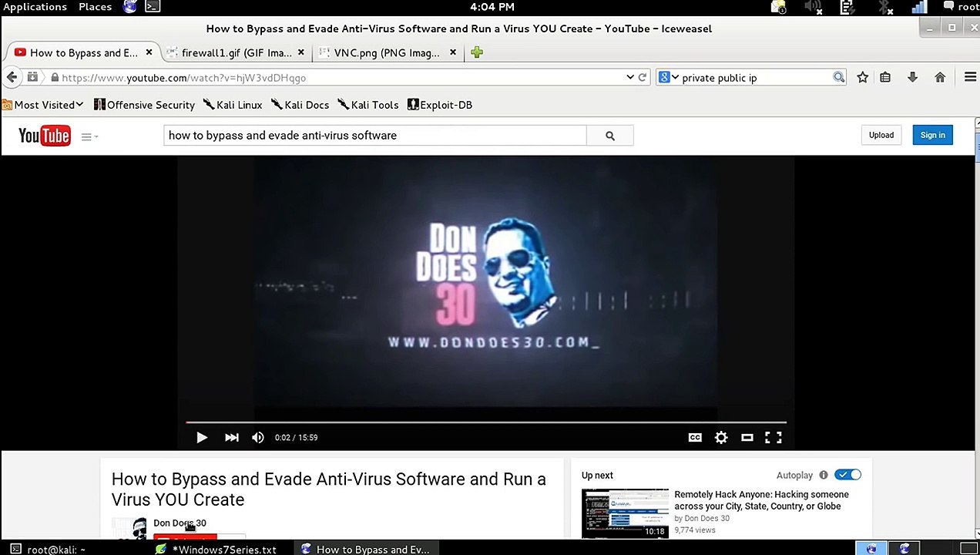Open the network signal indicator in the tray
The width and height of the screenshot is (980, 555).
pos(919,7)
